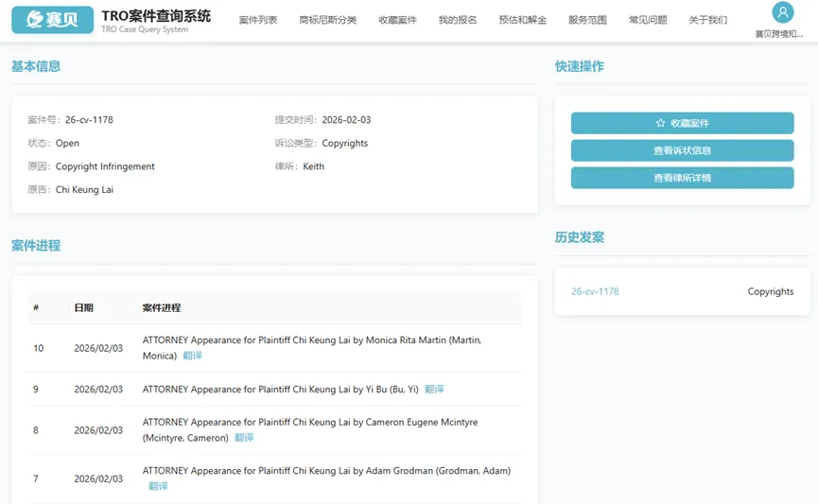Open 预估和解金 navigation item
Screen dimensions: 818x504
pyautogui.click(x=522, y=20)
